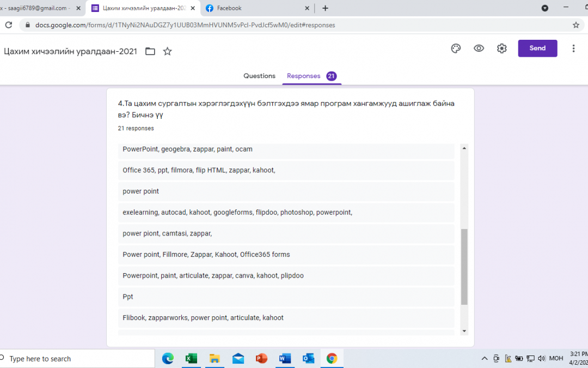Click the Type here to search box
This screenshot has width=588, height=368.
[77, 359]
